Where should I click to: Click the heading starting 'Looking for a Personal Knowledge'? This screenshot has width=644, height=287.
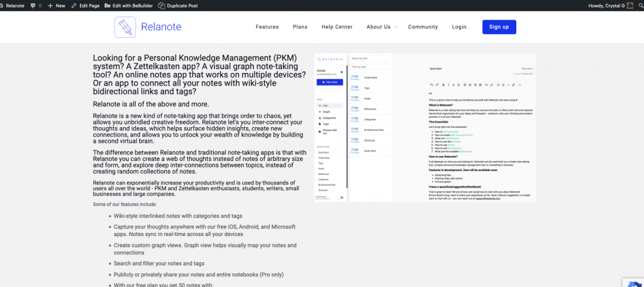[x=199, y=74]
